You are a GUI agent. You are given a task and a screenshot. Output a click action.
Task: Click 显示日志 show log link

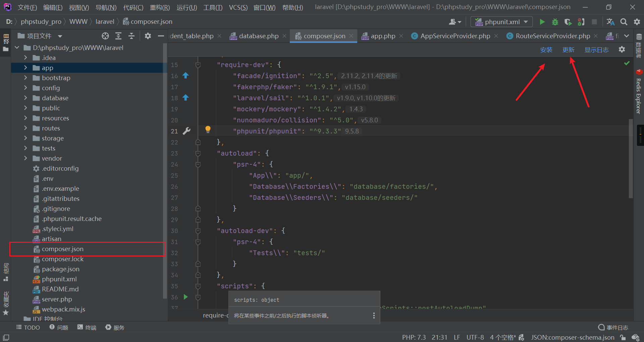click(x=596, y=50)
